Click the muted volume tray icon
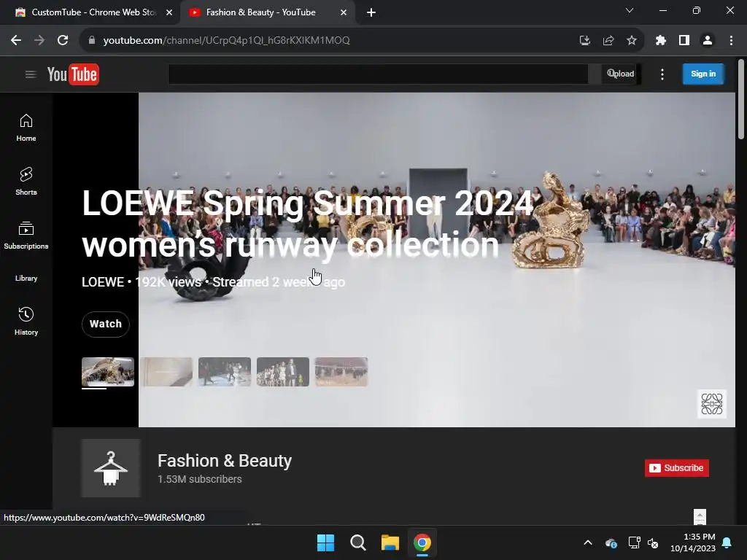Image resolution: width=747 pixels, height=560 pixels. 653,542
